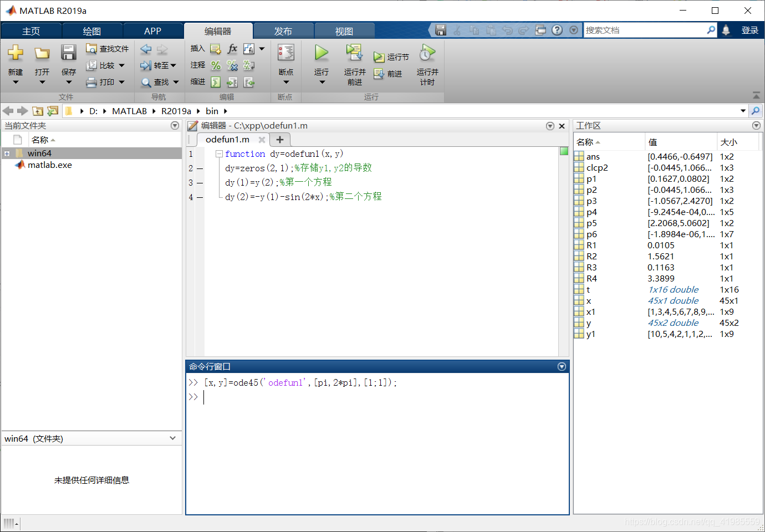Open Command Window actions menu
Screen dimensions: 765x532
[562, 366]
